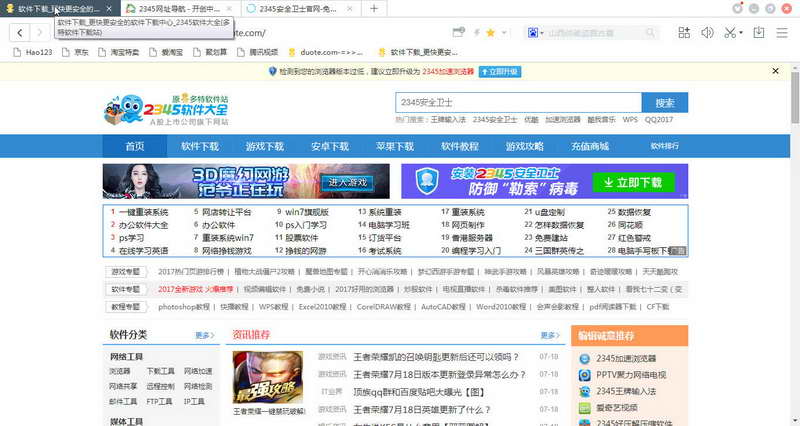
Task: Open the download manager icon
Action: pos(759,33)
